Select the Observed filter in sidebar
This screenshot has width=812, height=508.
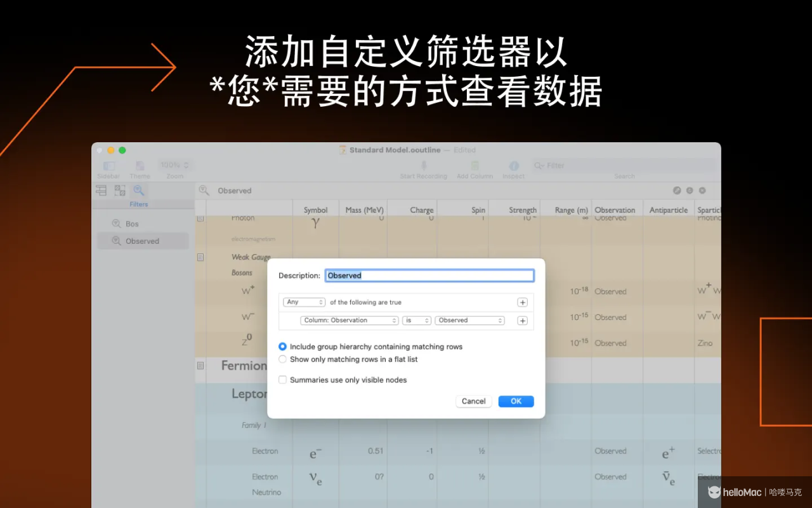143,241
